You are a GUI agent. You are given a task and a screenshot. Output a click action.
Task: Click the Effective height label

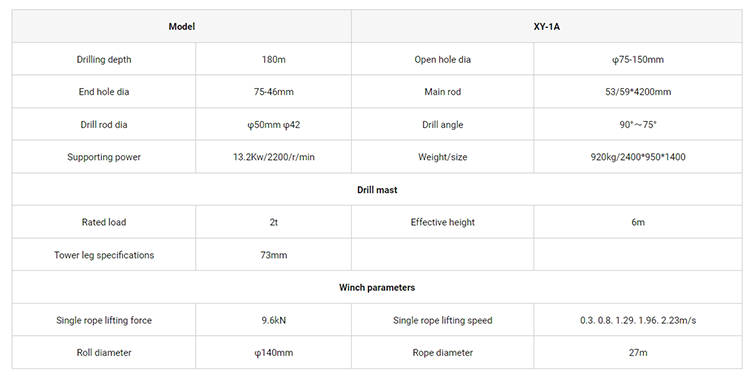442,222
